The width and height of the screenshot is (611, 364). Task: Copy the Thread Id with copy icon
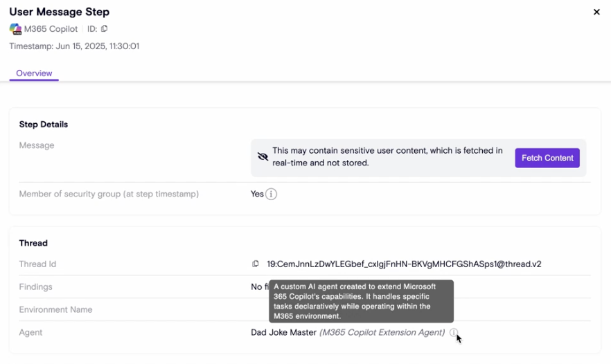click(256, 264)
